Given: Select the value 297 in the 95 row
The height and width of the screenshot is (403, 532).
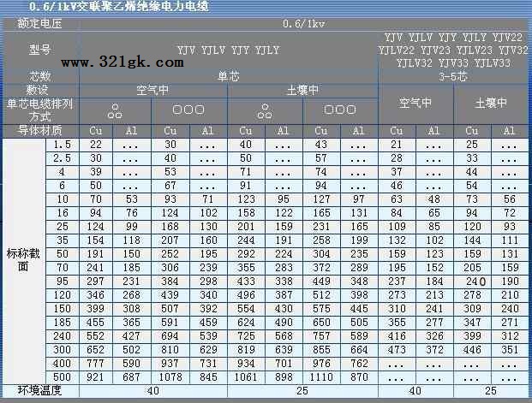Looking at the screenshot, I should pyautogui.click(x=95, y=281).
